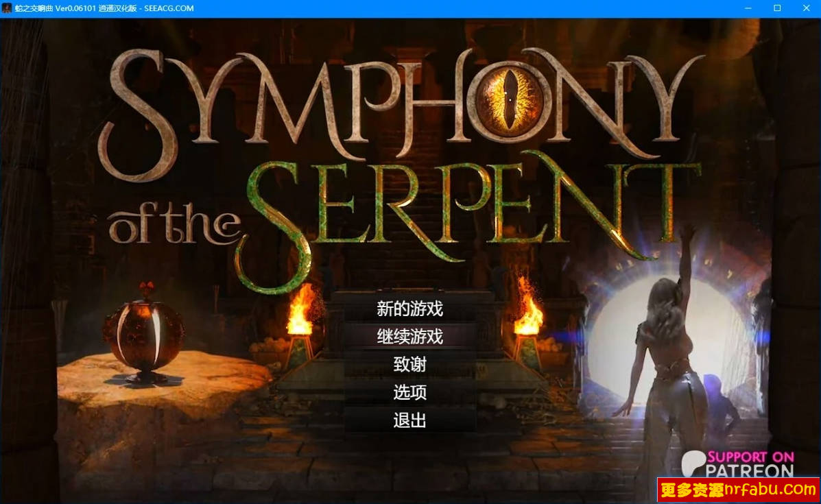821x504 pixels.
Task: Start a new game with 新的游戏
Action: (x=409, y=309)
